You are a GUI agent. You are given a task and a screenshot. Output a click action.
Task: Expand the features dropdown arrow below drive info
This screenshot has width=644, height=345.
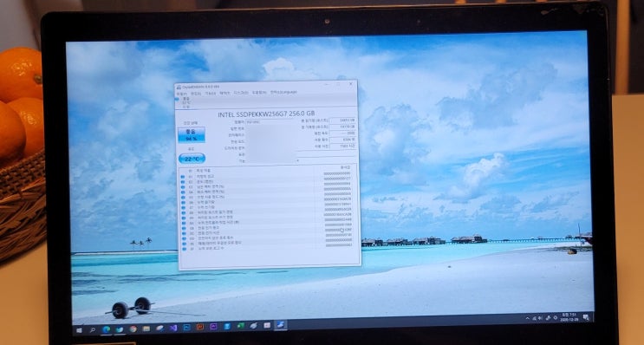(x=298, y=160)
